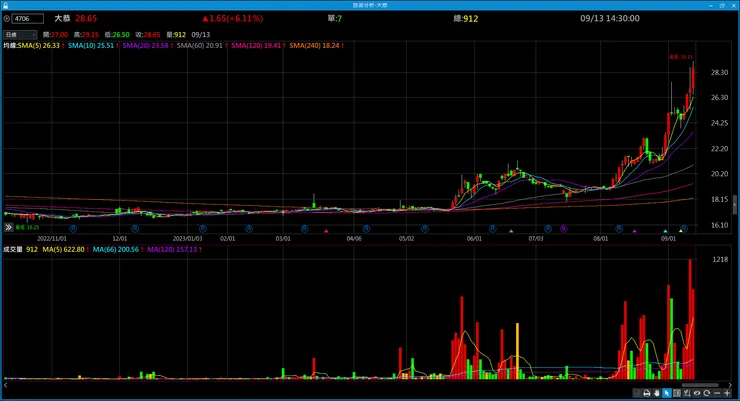This screenshot has width=740, height=401.
Task: Click the blue event marker near 2023/01/03
Action: 202,229
